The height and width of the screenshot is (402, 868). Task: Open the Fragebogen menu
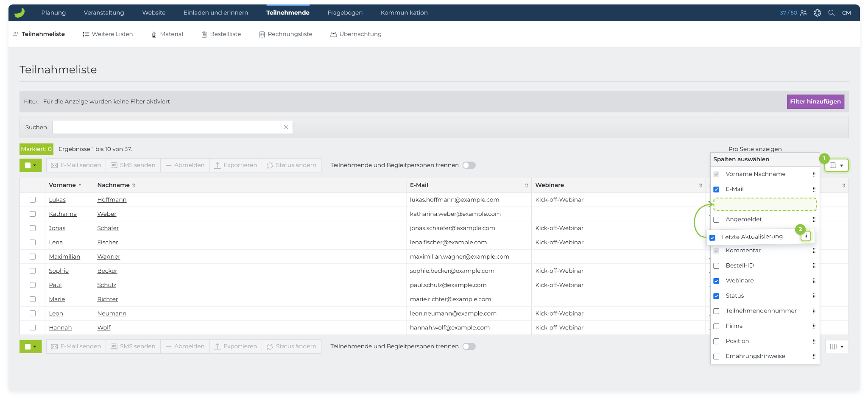345,13
